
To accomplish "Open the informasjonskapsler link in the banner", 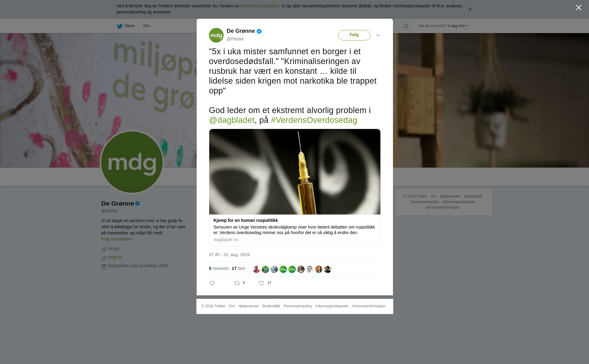I will pyautogui.click(x=260, y=6).
